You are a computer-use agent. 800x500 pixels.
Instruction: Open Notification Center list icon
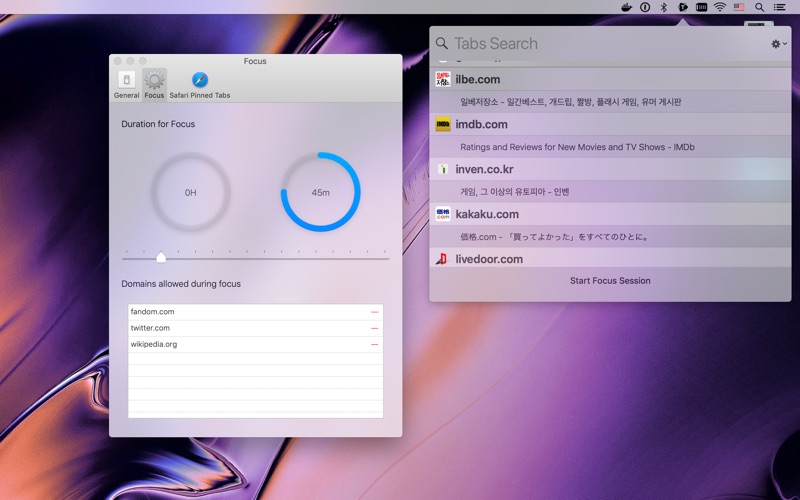click(779, 7)
